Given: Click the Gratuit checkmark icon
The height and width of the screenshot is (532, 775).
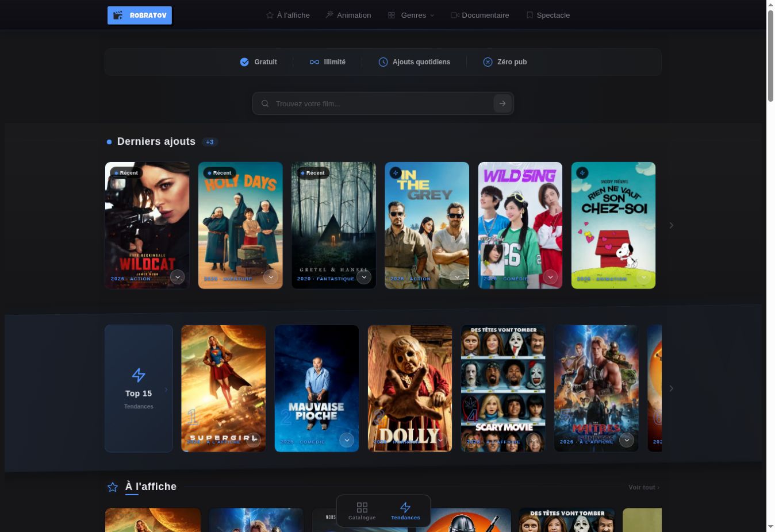Looking at the screenshot, I should (244, 62).
